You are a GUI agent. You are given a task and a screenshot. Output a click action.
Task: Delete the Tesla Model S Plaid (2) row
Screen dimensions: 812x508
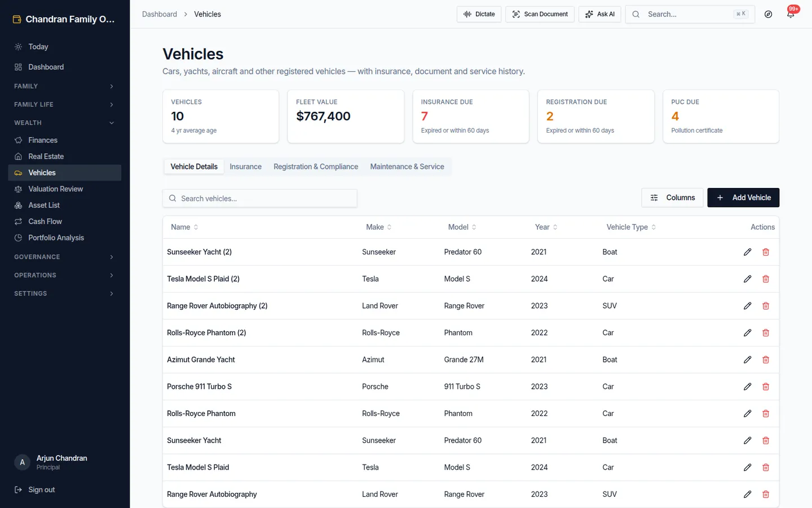[766, 279]
